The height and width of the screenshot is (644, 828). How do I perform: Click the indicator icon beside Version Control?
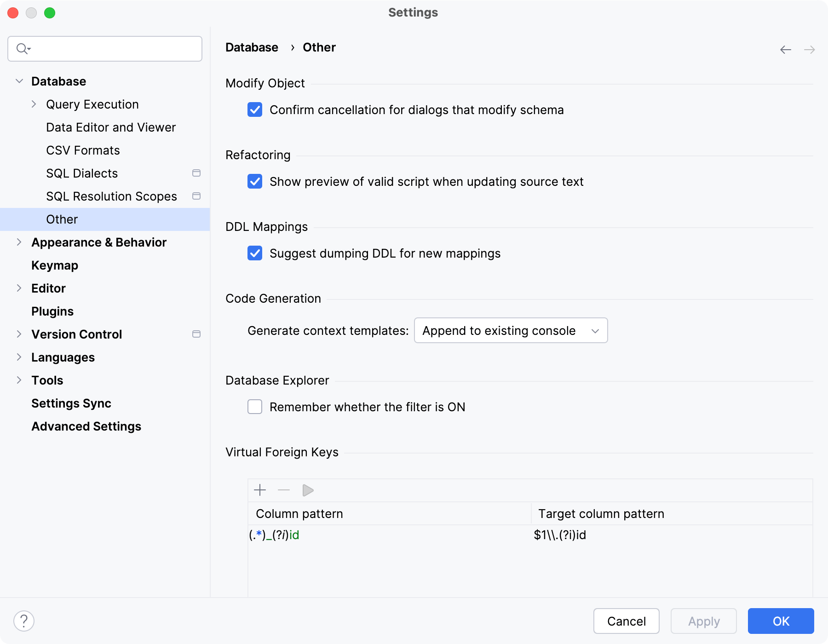(196, 334)
